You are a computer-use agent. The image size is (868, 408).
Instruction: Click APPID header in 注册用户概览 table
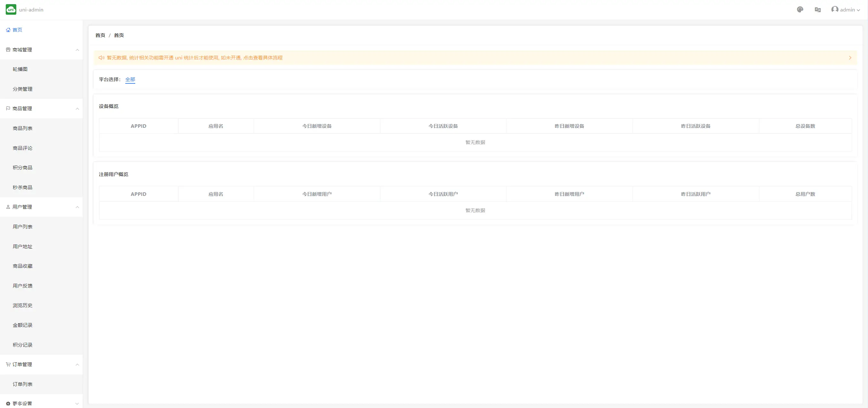point(138,194)
